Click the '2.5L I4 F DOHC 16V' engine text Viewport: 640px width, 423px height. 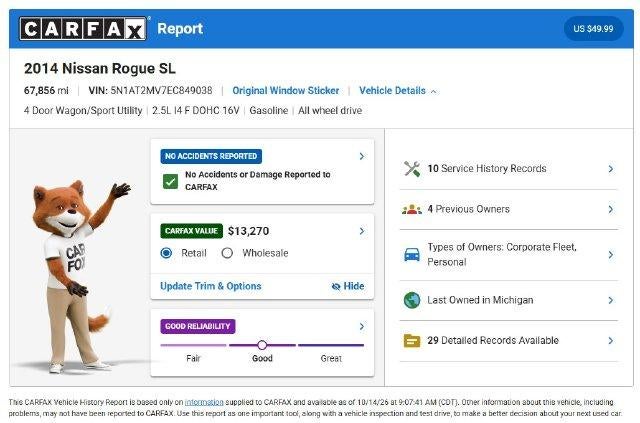pos(196,111)
